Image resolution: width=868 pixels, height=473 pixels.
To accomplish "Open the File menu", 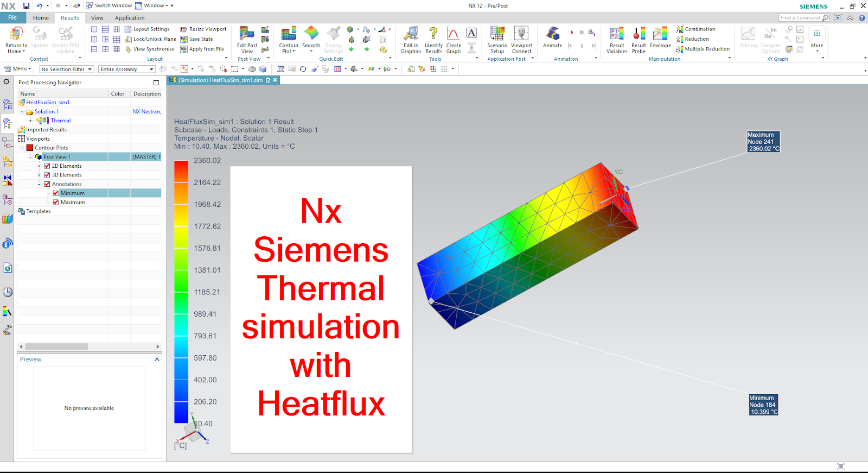I will tap(12, 17).
